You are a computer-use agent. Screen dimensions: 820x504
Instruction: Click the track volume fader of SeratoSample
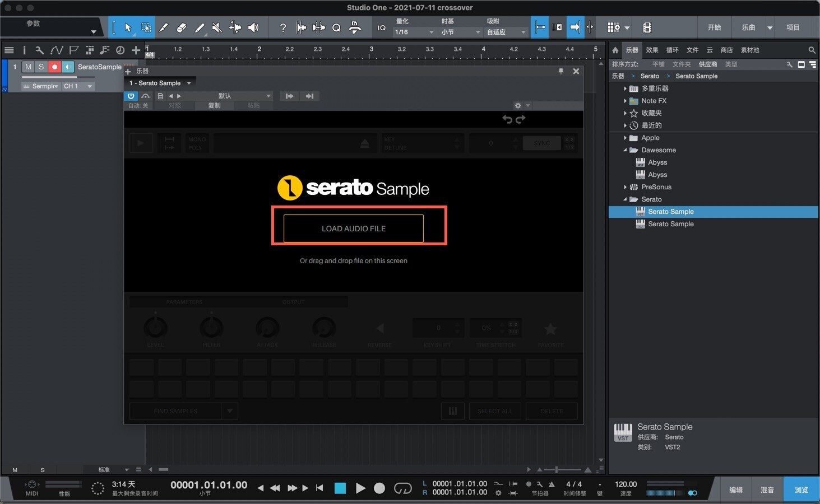point(56,77)
